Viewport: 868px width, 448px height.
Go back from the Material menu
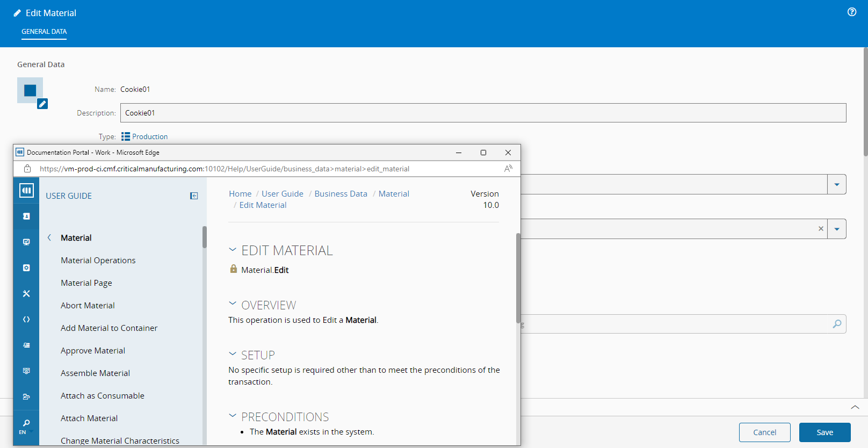coord(49,237)
